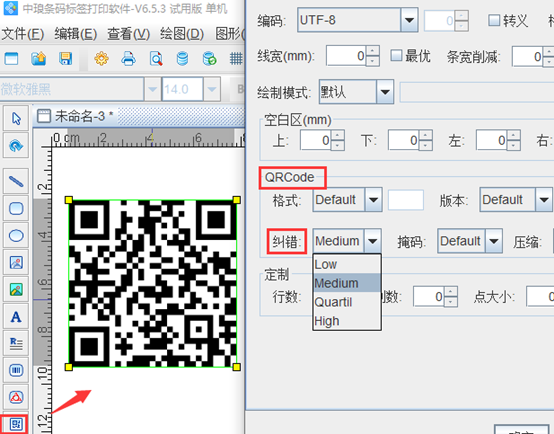Click the QR code object on the canvas
The width and height of the screenshot is (554, 434).
tap(153, 283)
